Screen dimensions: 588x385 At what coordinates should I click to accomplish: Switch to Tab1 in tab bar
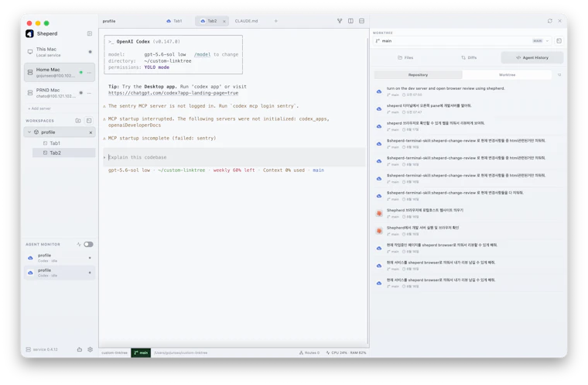point(174,21)
